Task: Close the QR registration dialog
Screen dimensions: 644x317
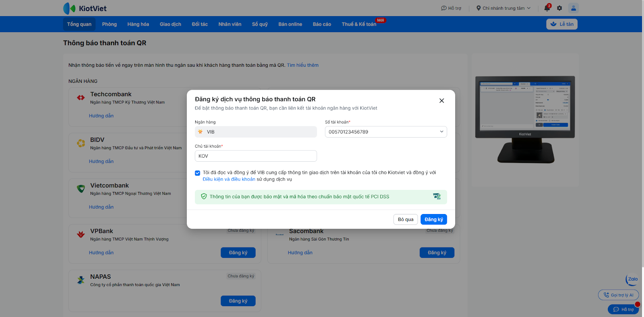Action: 442,101
